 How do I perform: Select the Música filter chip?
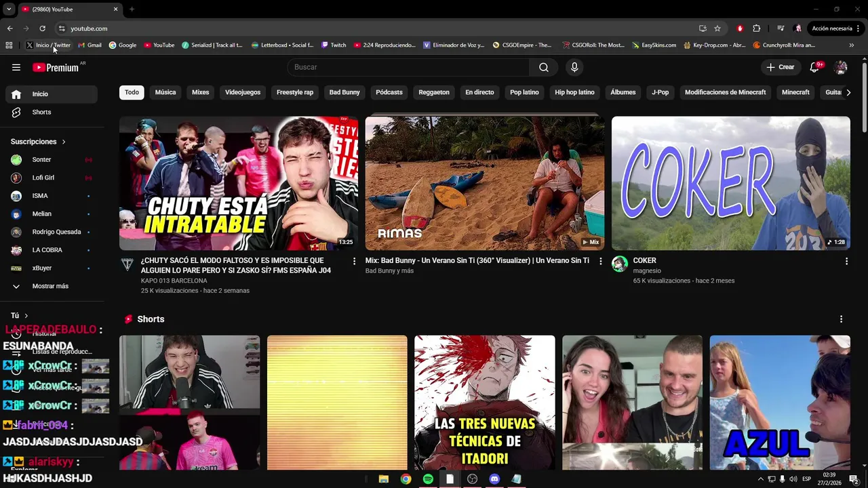tap(165, 92)
